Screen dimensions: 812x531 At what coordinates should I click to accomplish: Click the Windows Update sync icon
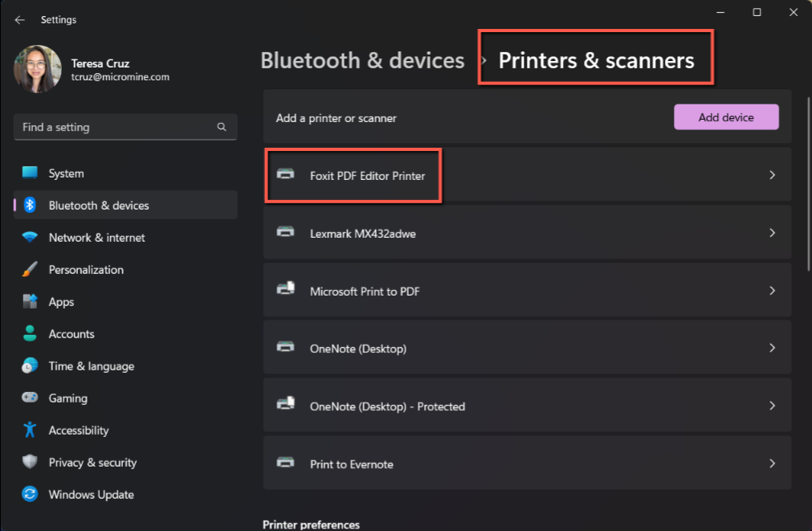click(x=30, y=495)
